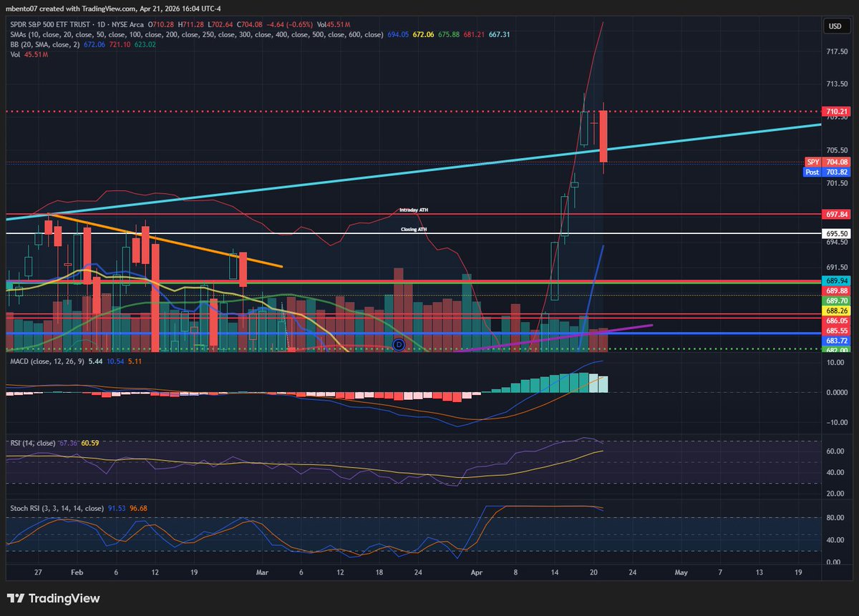Image resolution: width=859 pixels, height=616 pixels.
Task: Select the orange descending trendline
Action: point(165,240)
